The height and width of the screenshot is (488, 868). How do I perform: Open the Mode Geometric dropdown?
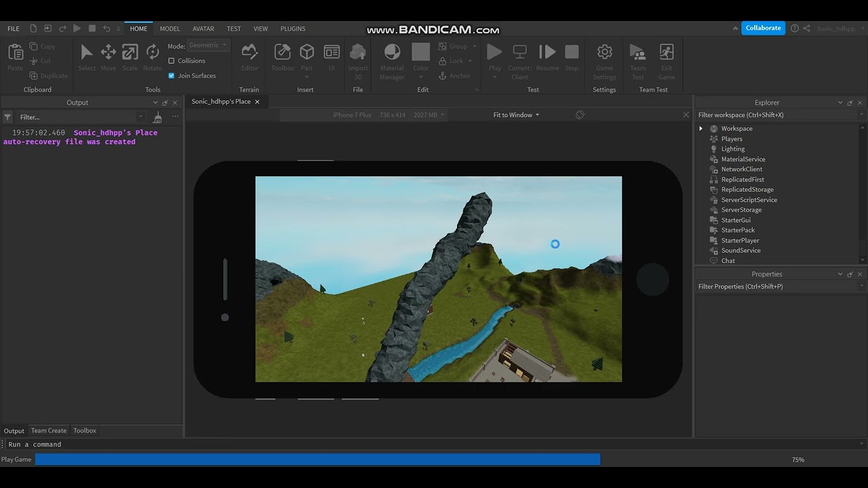click(208, 45)
